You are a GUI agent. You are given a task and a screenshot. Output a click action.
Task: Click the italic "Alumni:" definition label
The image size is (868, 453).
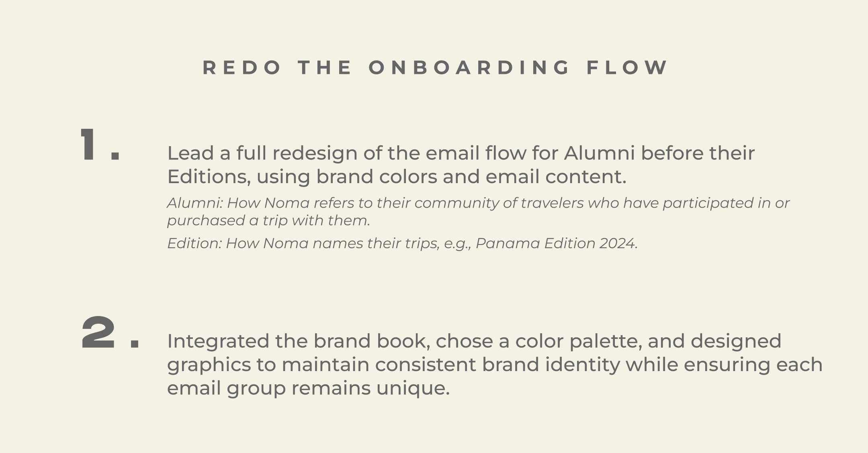pyautogui.click(x=194, y=203)
